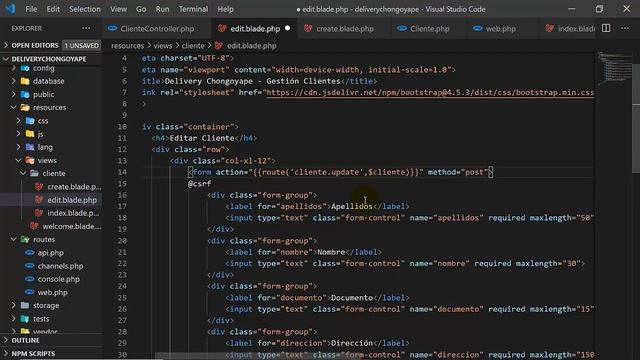Switch to index.blade tab
This screenshot has height=360, width=640.
[569, 29]
